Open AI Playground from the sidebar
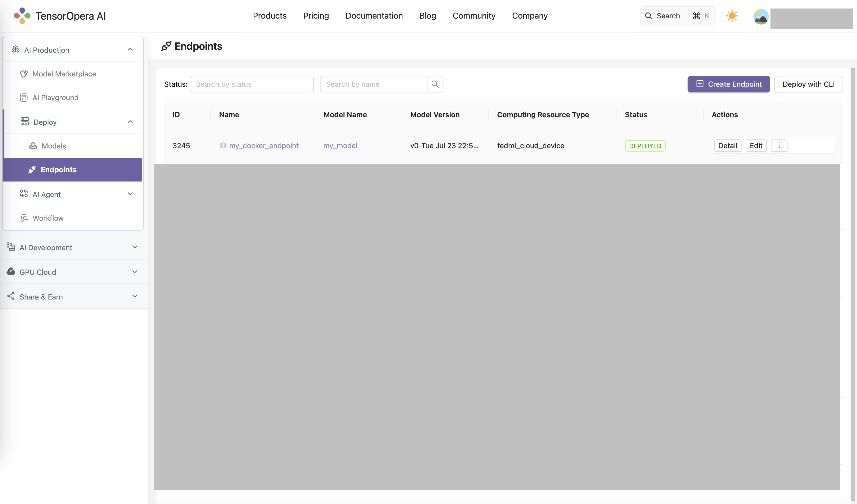Viewport: 857px width, 504px height. click(x=55, y=98)
